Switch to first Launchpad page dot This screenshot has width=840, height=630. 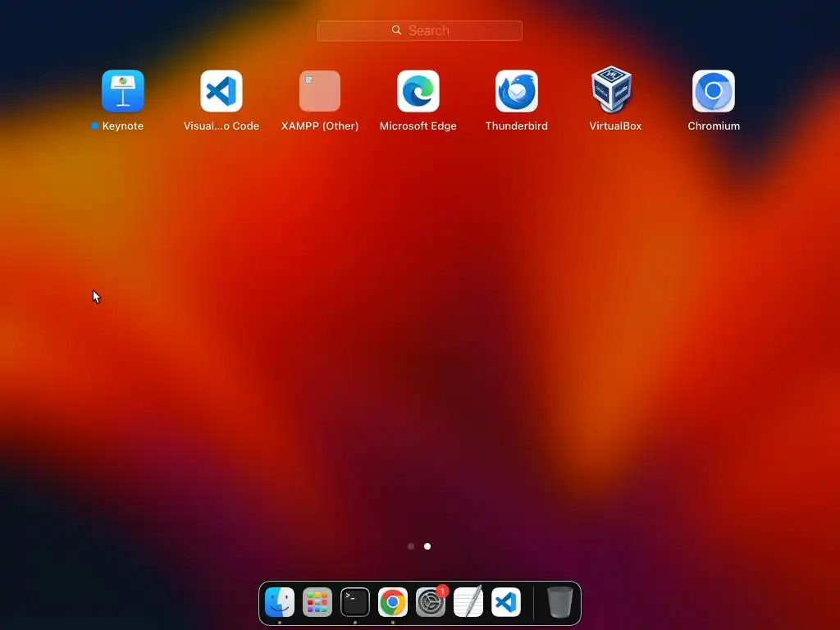point(411,546)
